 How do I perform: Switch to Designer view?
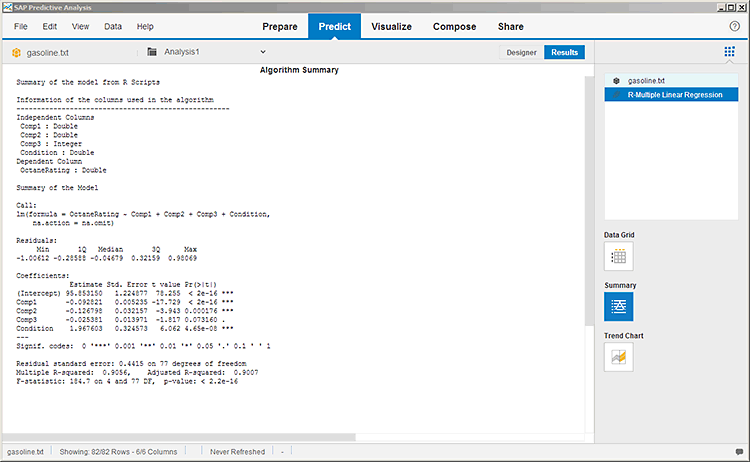pyautogui.click(x=521, y=52)
